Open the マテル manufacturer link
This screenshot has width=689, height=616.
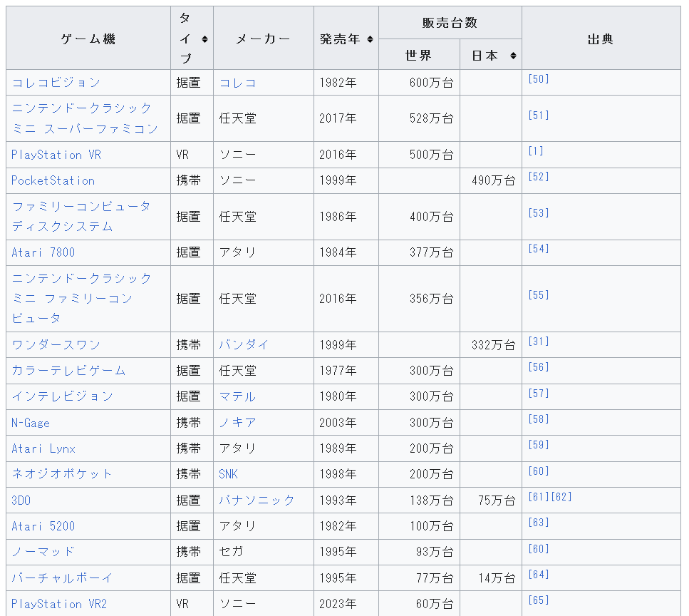click(237, 396)
